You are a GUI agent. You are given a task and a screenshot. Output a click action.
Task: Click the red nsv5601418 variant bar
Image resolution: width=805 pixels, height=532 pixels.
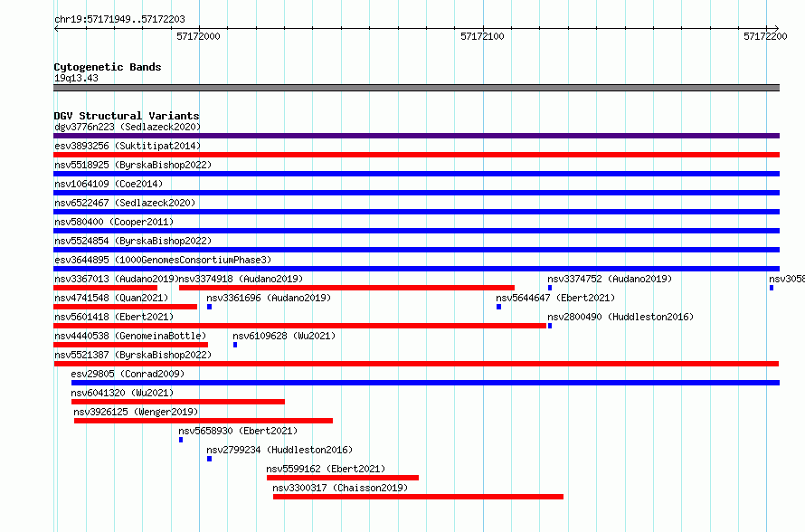[299, 326]
